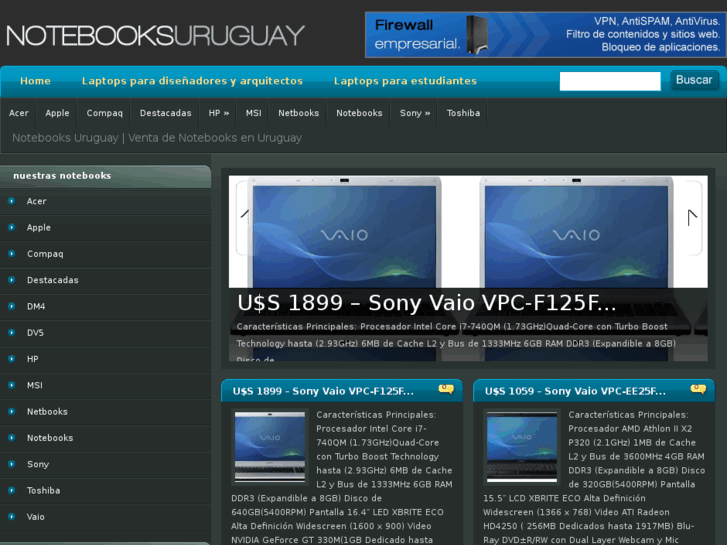Open Laptops para estudiantes page
This screenshot has width=727, height=545.
405,81
